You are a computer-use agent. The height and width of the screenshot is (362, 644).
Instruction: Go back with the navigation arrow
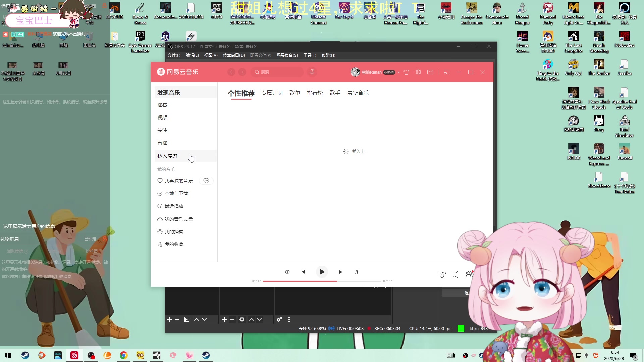231,72
